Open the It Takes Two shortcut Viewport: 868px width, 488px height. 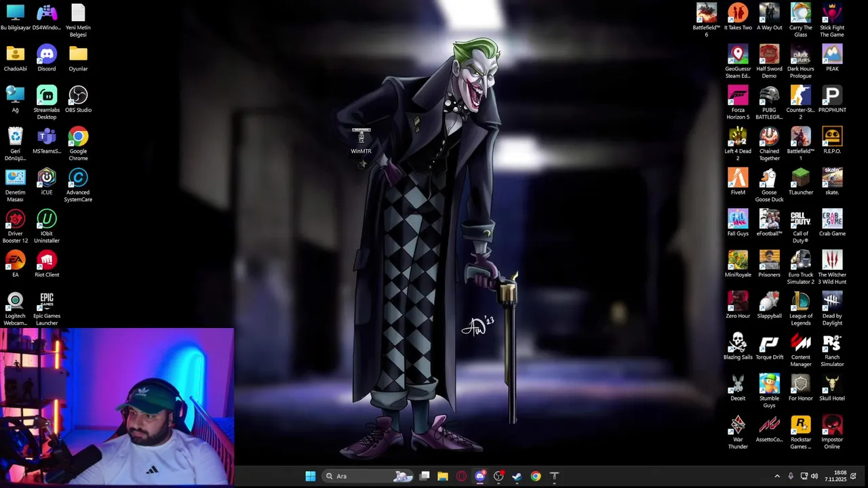(x=738, y=18)
